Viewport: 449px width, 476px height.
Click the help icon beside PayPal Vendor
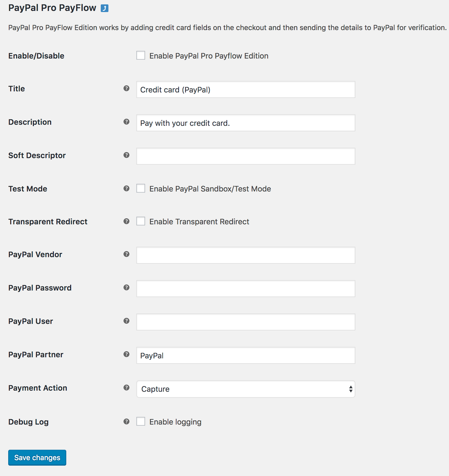126,254
